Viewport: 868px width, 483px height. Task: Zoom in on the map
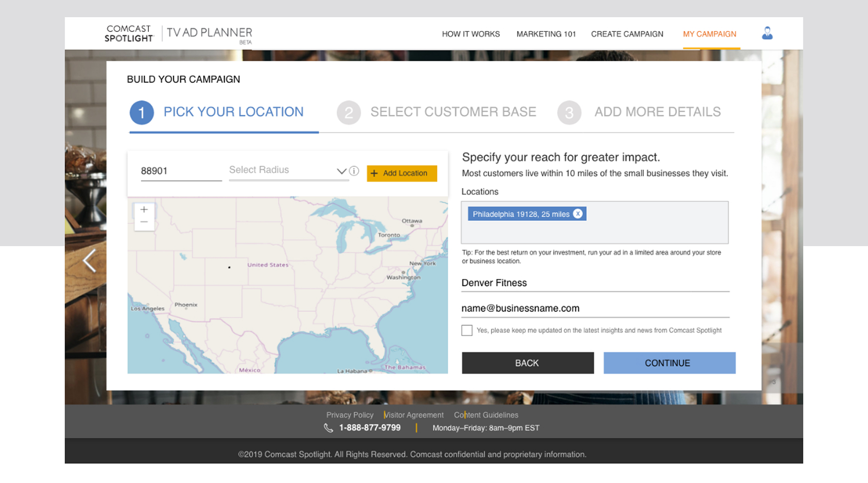coord(144,209)
